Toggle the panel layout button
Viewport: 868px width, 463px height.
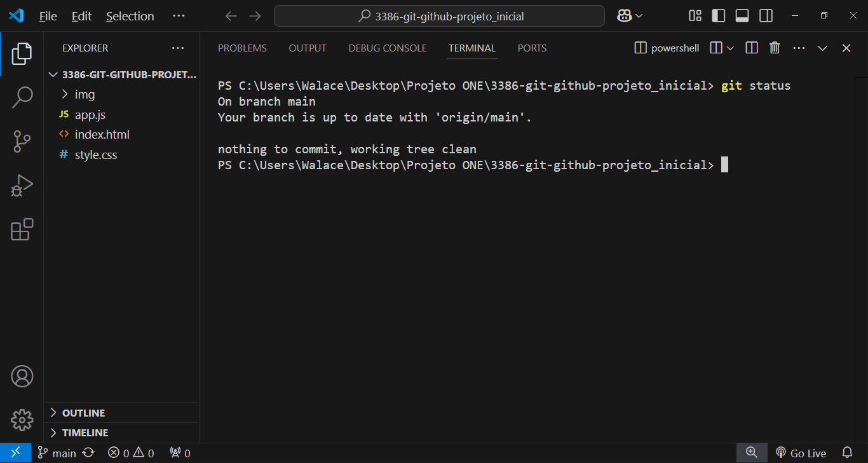point(742,16)
